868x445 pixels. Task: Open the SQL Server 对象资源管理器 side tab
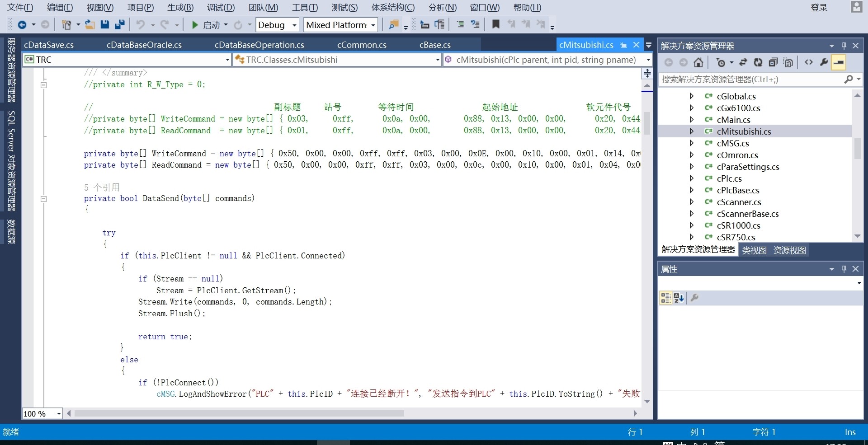(x=11, y=161)
